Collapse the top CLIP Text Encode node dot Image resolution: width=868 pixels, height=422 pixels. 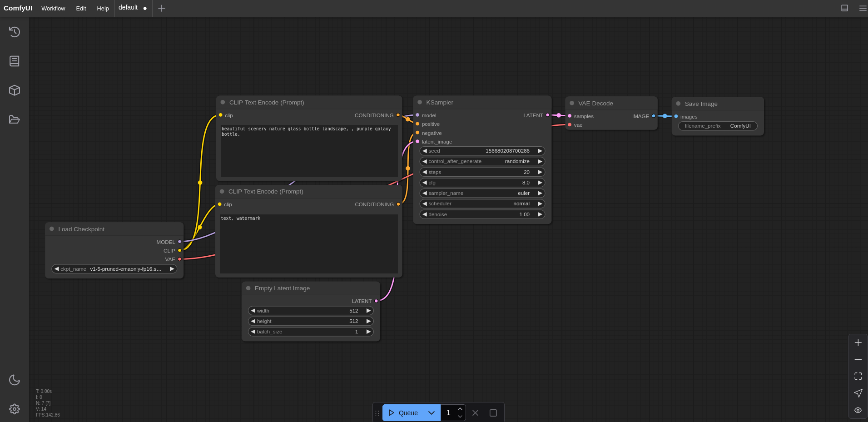tap(223, 102)
